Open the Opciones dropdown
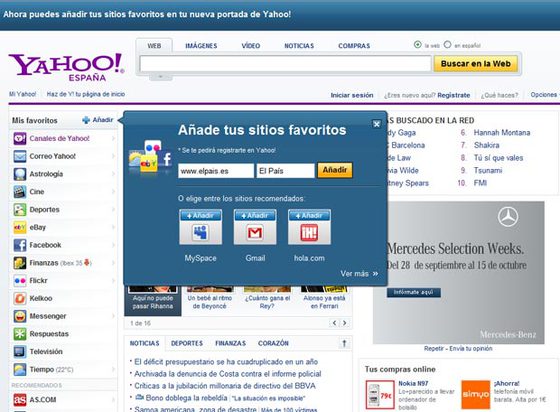This screenshot has width=560, height=412. [x=545, y=95]
